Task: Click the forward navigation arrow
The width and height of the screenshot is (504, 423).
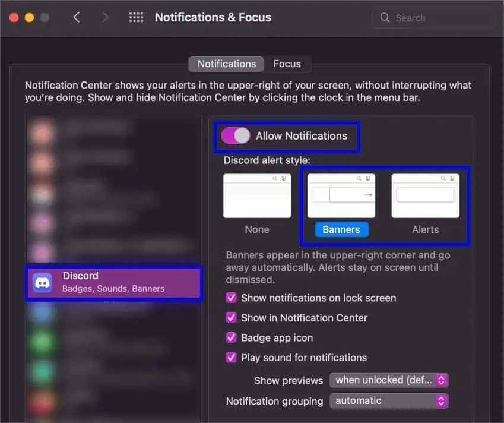Action: pyautogui.click(x=104, y=17)
